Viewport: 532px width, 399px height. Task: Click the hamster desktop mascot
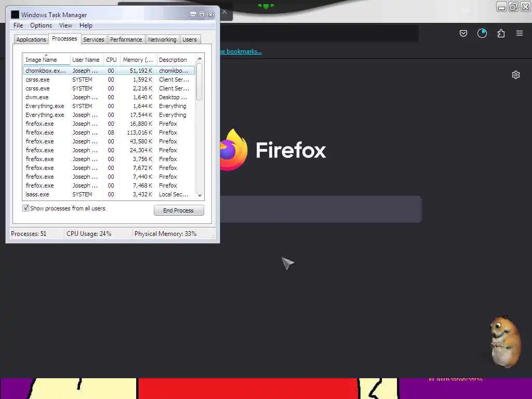click(505, 342)
